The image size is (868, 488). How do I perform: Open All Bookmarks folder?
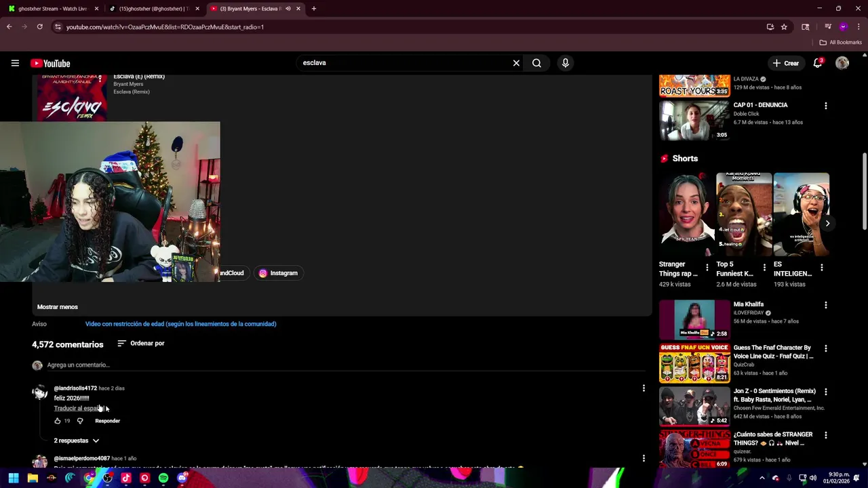coord(841,42)
